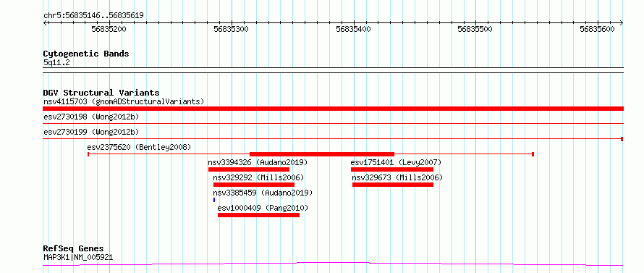
Task: Select the esv2730199 (Wong2012b) label
Action: (x=91, y=132)
